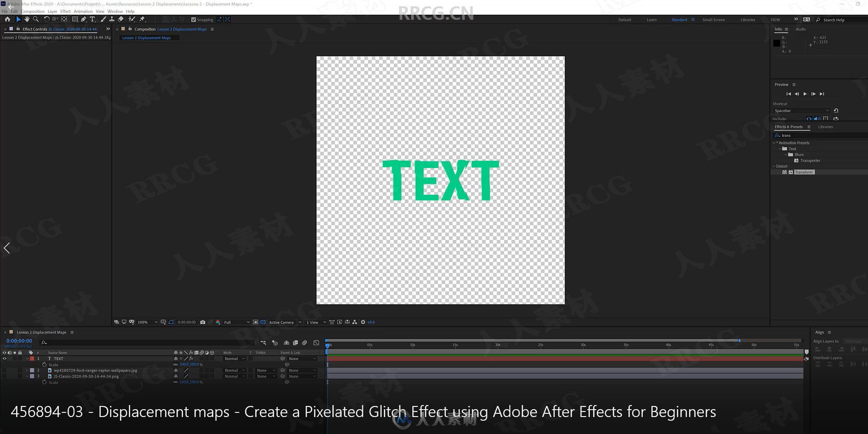The height and width of the screenshot is (434, 868).
Task: Click the Graph Editor icon in timeline
Action: coord(316,343)
